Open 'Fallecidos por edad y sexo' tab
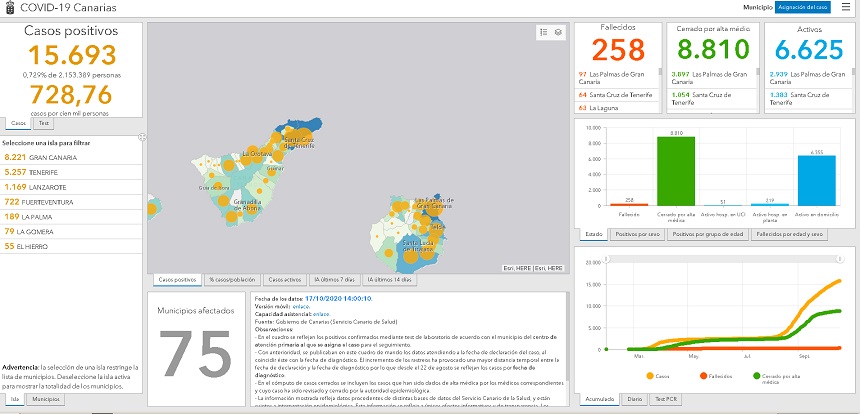This screenshot has height=414, width=860. [x=788, y=234]
